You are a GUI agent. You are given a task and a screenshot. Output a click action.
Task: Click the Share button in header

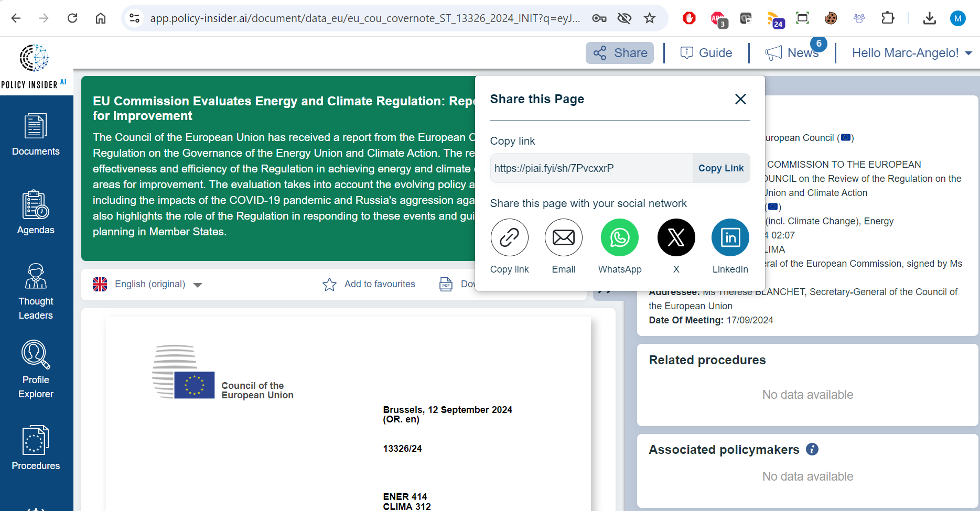(620, 53)
